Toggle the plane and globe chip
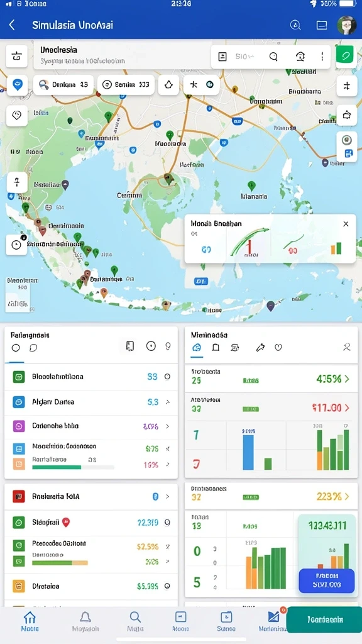Viewport: 362px width, 644px height. pyautogui.click(x=202, y=85)
